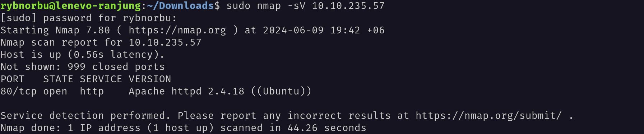Click Apache httpd 2.4.18 version text

coord(186,91)
